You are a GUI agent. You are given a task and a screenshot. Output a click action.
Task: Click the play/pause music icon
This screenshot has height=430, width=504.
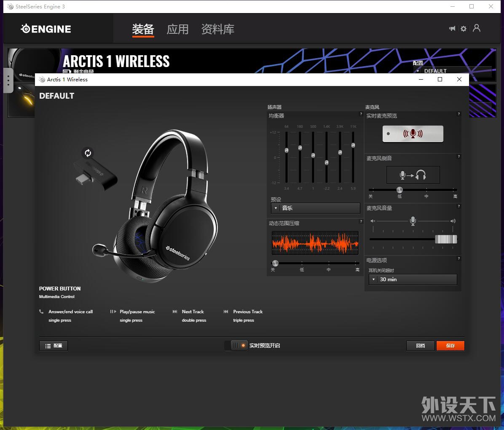coord(113,311)
